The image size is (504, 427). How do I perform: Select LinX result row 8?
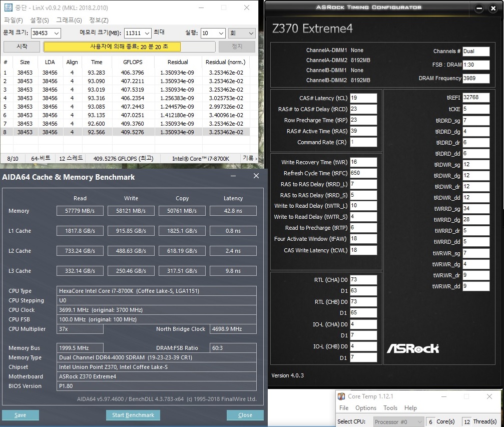pyautogui.click(x=125, y=132)
